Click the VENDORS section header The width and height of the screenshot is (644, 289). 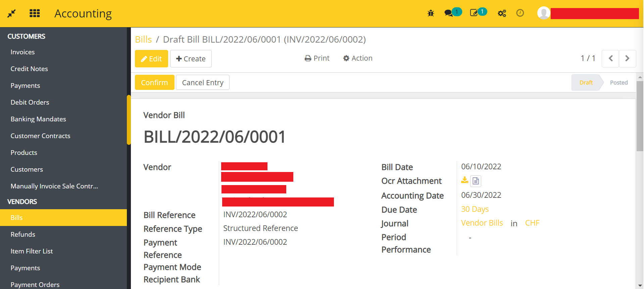click(x=22, y=201)
